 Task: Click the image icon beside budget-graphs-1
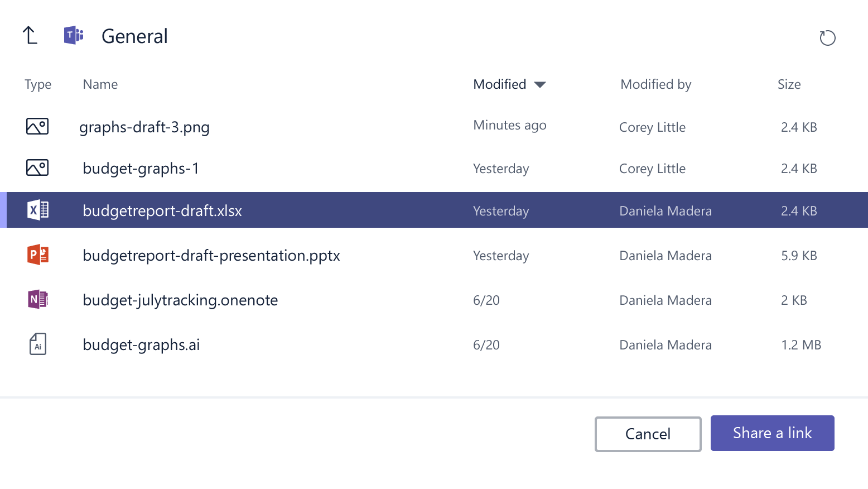click(x=37, y=167)
